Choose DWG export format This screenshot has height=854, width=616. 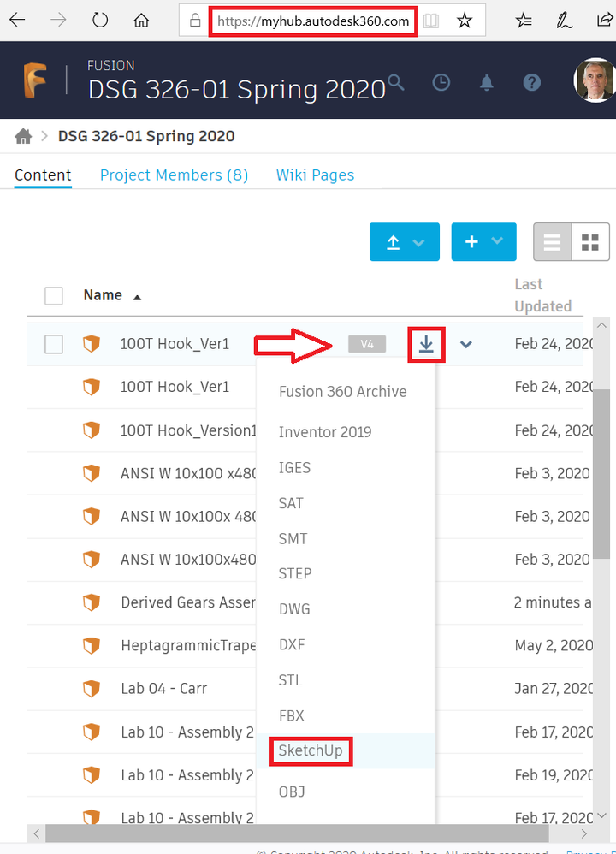[x=294, y=609]
